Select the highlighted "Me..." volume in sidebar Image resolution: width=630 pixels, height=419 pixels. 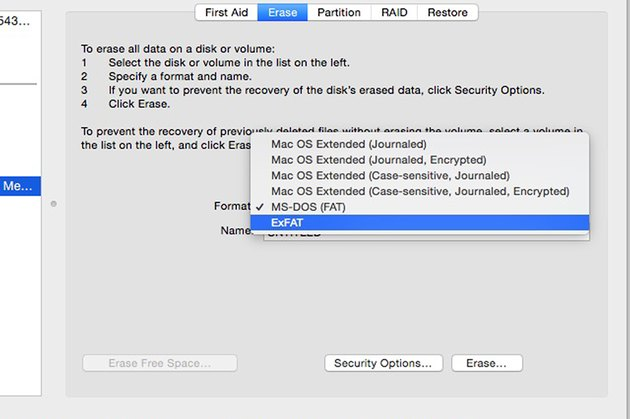point(20,186)
